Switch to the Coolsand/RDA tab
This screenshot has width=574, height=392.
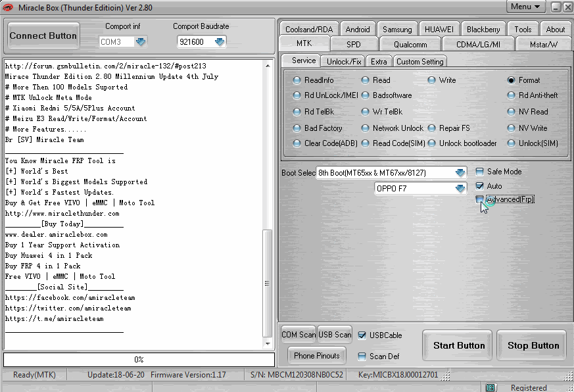tap(309, 30)
